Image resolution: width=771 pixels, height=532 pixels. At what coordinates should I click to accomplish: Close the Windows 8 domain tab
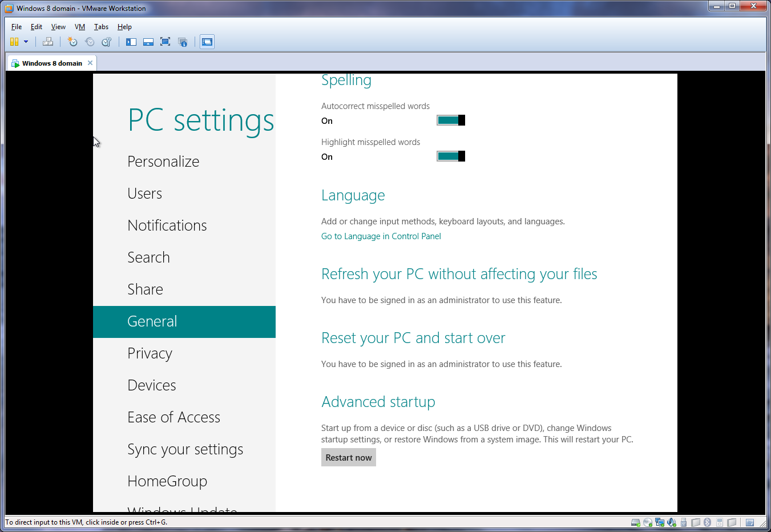(90, 63)
